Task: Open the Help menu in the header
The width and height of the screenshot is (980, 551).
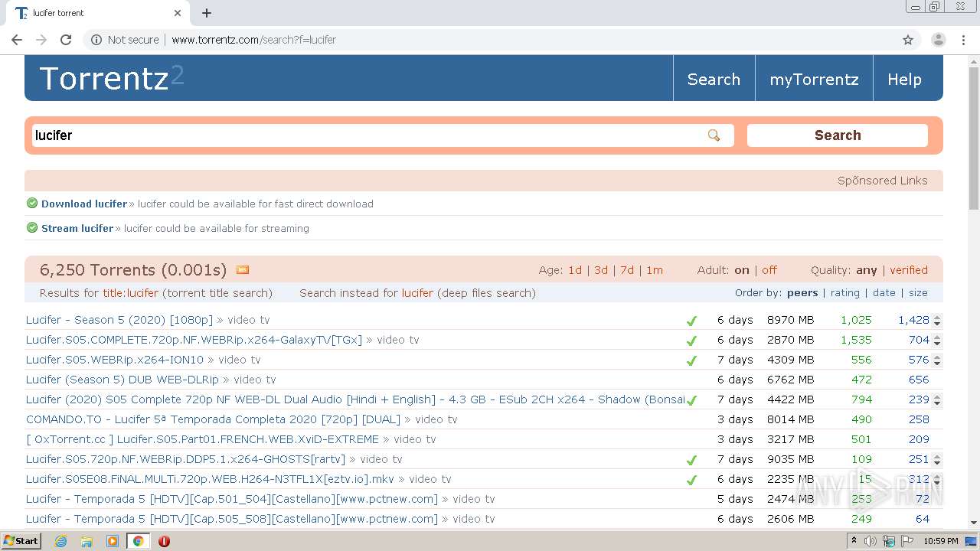Action: [904, 80]
